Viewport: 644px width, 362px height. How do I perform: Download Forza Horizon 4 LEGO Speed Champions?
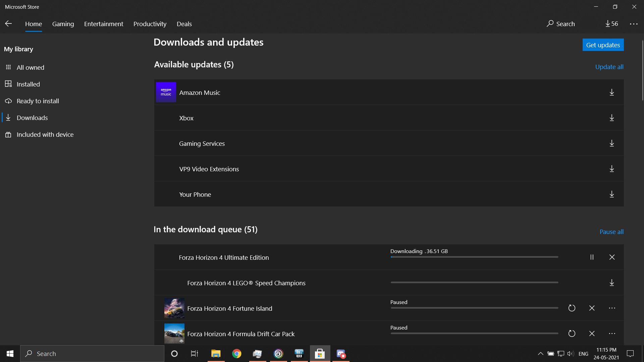[x=612, y=283]
